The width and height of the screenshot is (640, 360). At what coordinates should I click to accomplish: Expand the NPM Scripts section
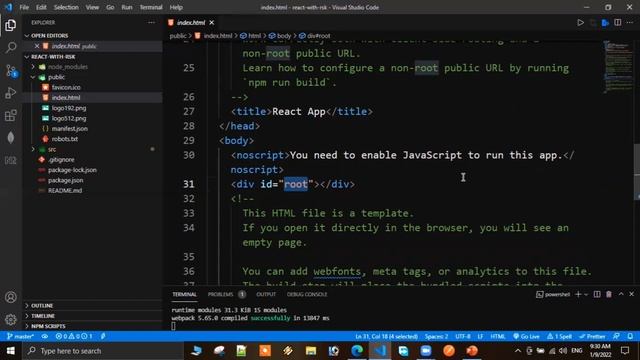coord(48,326)
